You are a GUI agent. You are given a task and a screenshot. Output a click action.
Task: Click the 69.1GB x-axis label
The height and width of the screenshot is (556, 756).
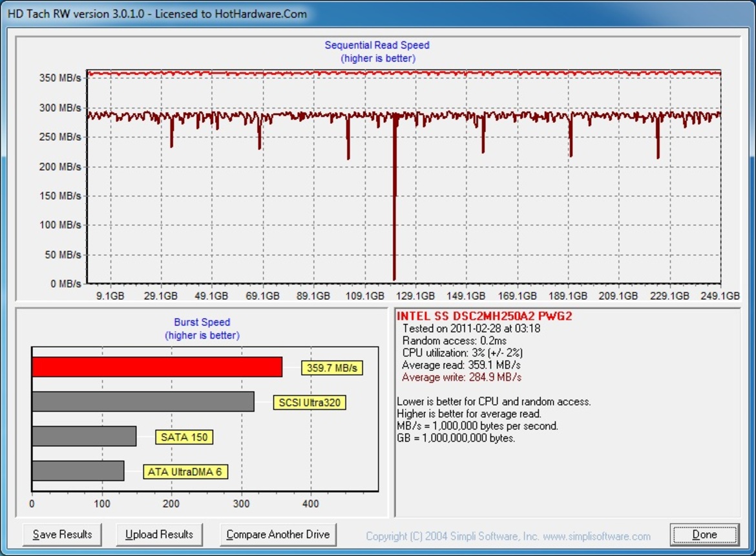[262, 295]
